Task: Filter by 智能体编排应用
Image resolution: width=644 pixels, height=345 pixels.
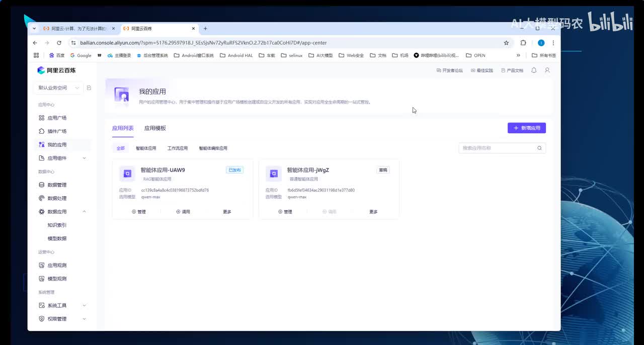Action: pyautogui.click(x=213, y=148)
